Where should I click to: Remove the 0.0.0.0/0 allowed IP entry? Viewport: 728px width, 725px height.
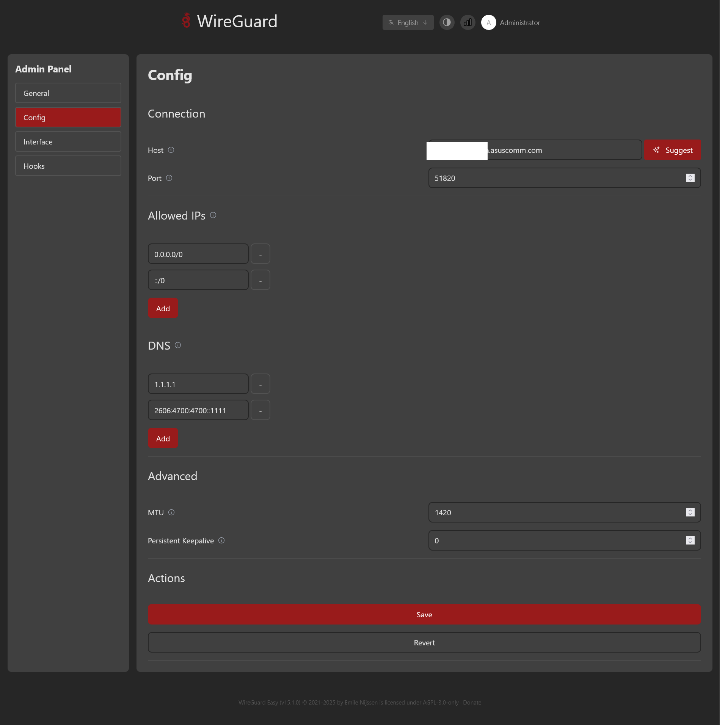click(260, 254)
